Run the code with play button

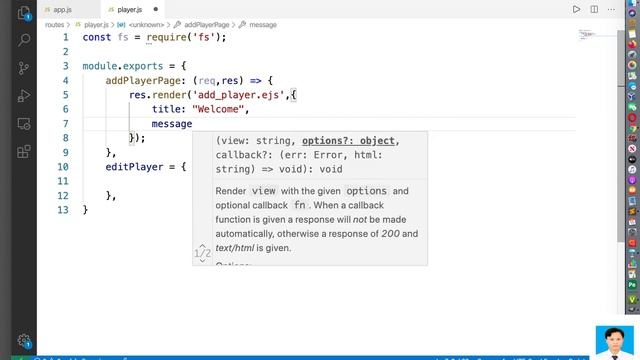point(576,9)
